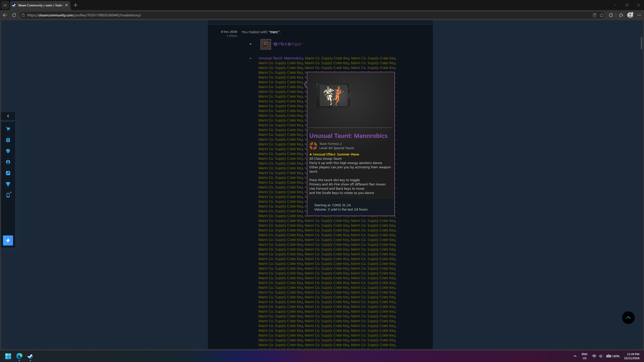This screenshot has width=644, height=362.
Task: Open the shopping cart sidebar icon
Action: [x=8, y=129]
